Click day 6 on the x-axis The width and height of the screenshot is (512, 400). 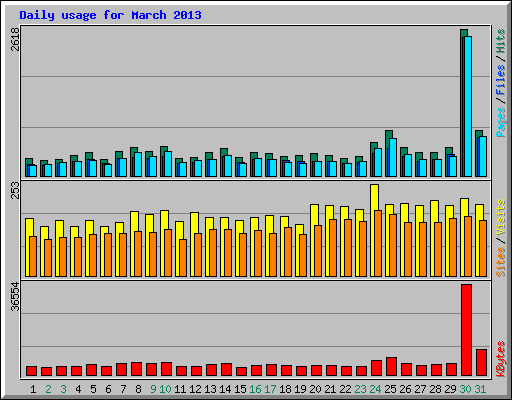coord(108,389)
